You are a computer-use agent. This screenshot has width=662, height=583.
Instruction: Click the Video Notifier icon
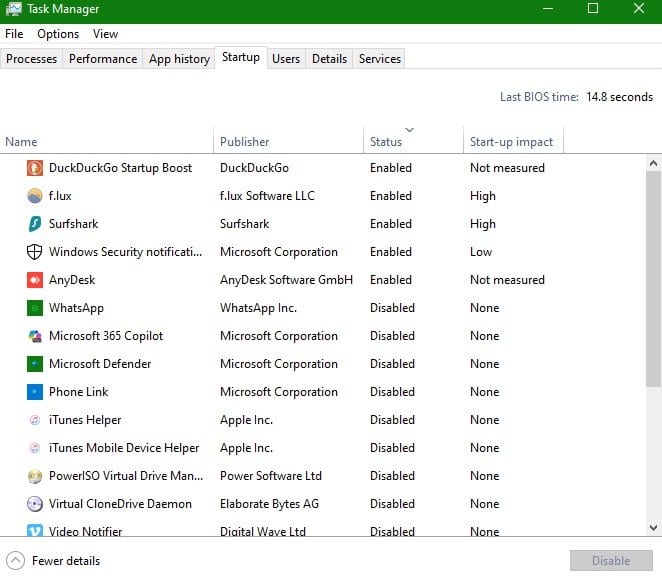[x=35, y=530]
